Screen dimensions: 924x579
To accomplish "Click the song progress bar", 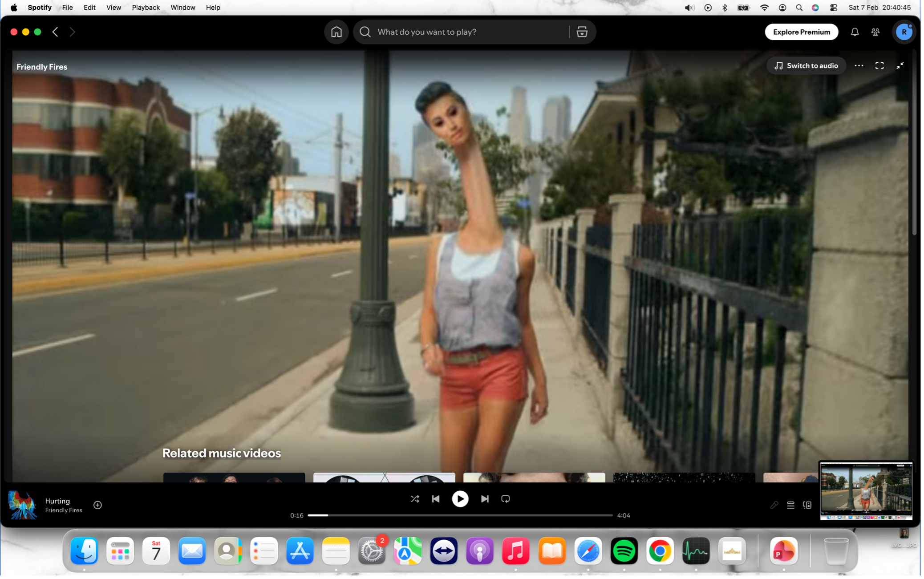I will [x=460, y=515].
